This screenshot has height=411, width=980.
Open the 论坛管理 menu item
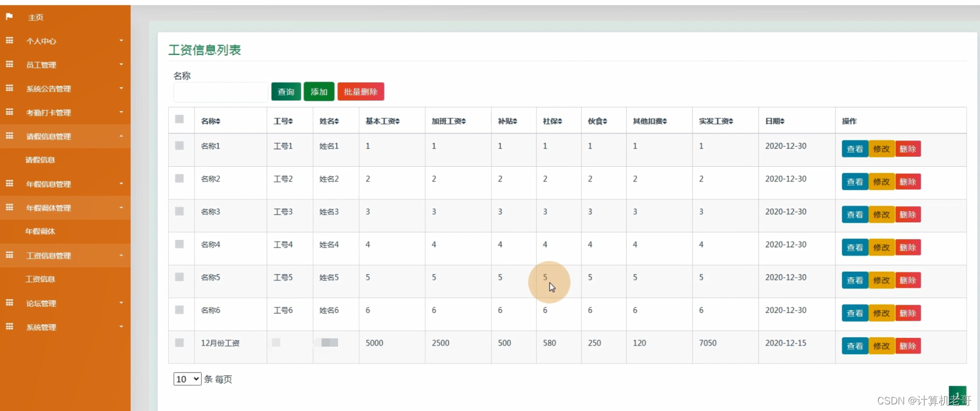tap(41, 303)
